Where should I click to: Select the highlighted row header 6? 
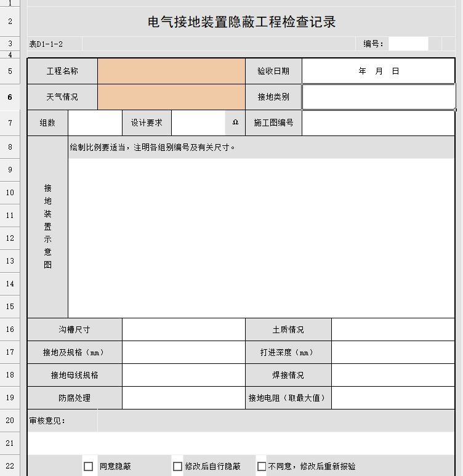[x=10, y=97]
